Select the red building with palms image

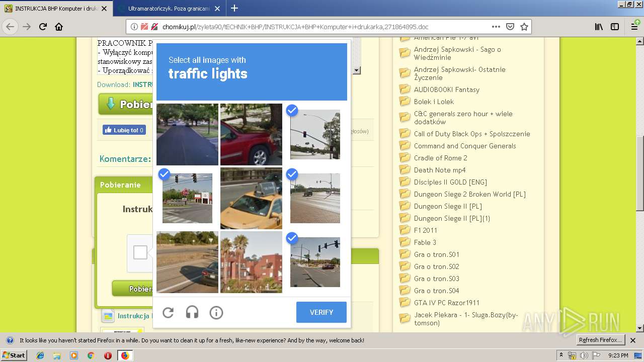(x=251, y=262)
